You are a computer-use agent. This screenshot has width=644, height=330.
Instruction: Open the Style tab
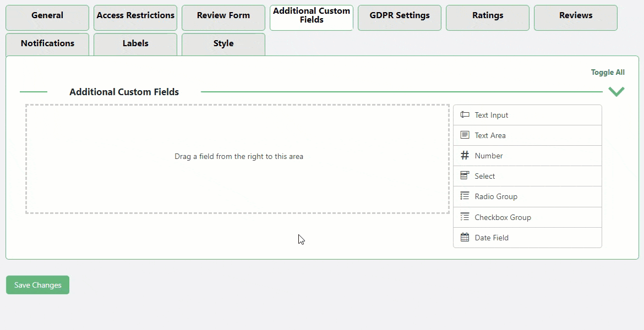click(223, 45)
